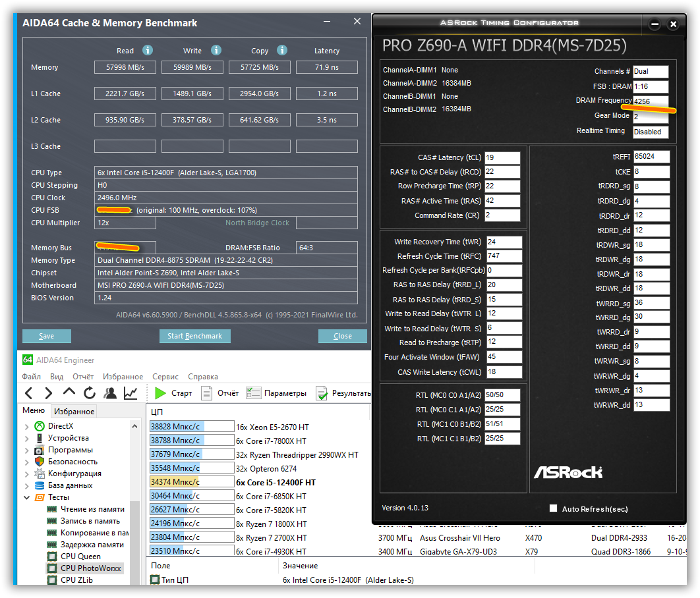700x598 pixels.
Task: Click the Read info icon
Action: pos(148,50)
